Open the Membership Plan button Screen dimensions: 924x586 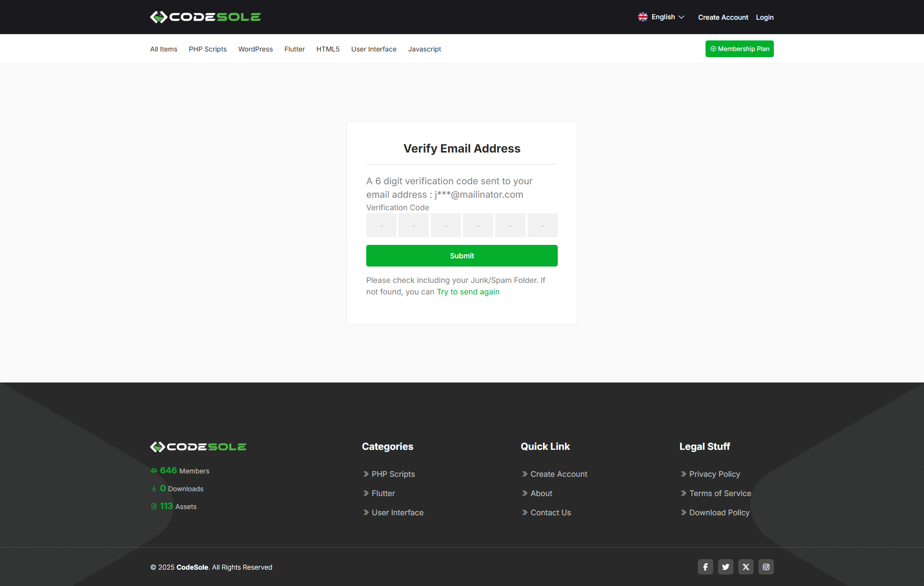click(x=739, y=49)
